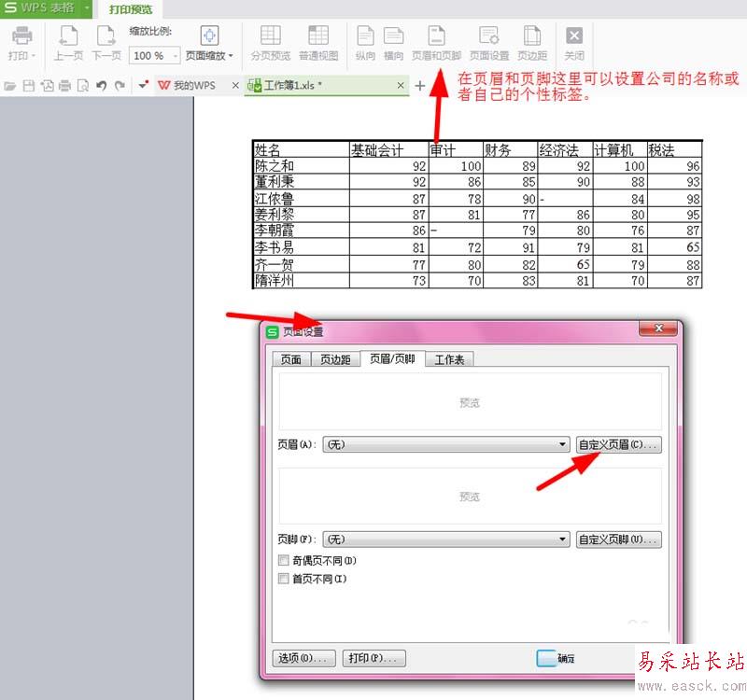Enable 奇偶页不同 checkbox
Image resolution: width=747 pixels, height=700 pixels.
coord(284,560)
